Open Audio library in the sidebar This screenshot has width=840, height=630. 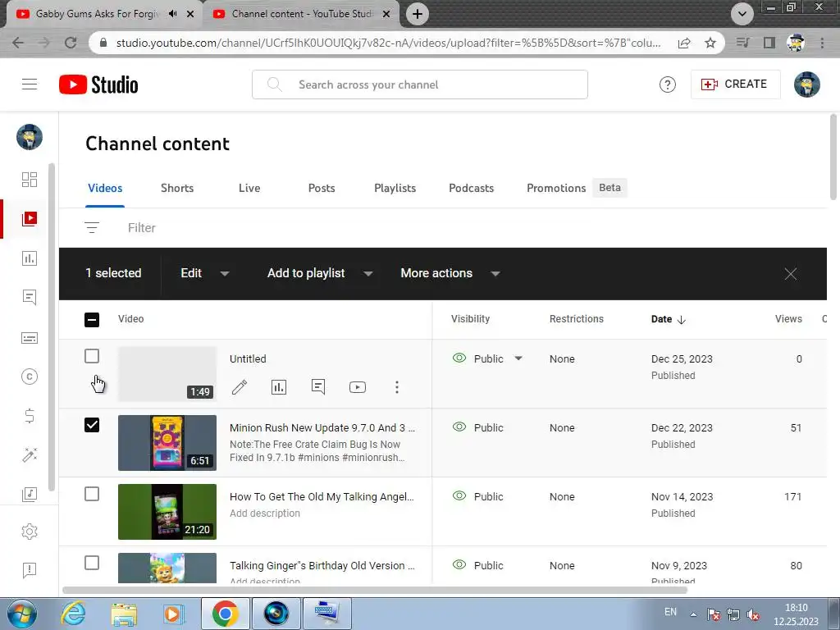tap(30, 494)
